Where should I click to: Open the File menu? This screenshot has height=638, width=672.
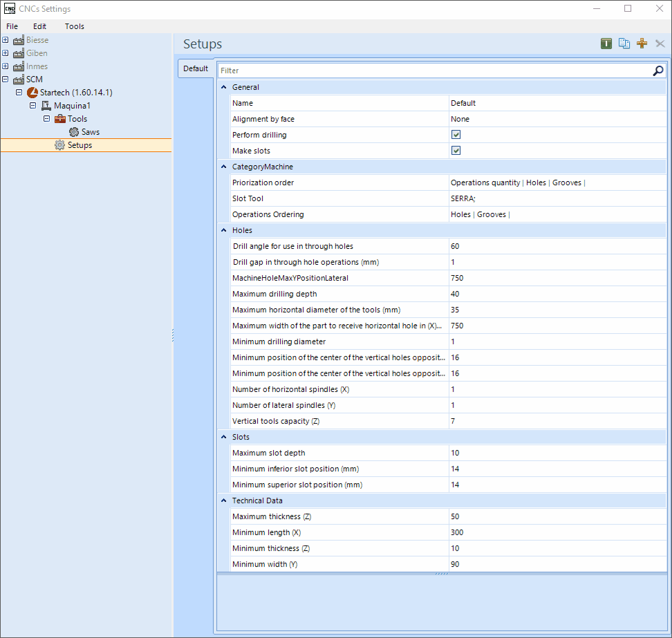click(x=12, y=26)
